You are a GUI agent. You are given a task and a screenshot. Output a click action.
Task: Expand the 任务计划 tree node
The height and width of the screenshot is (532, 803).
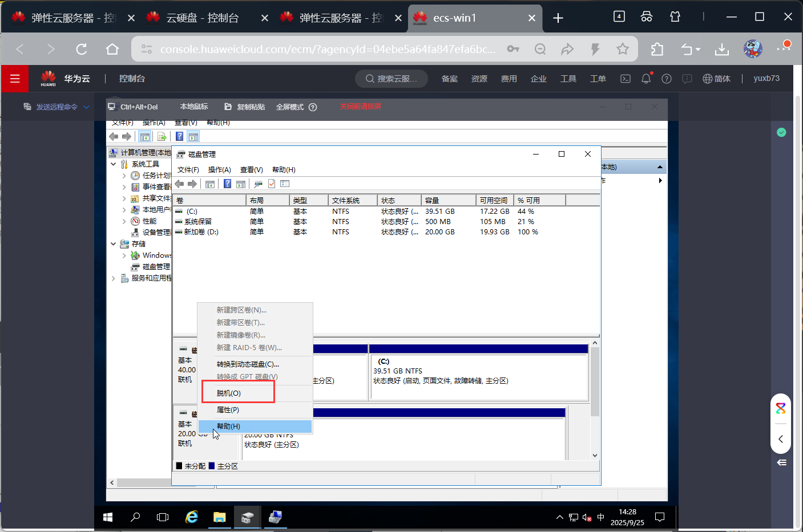pos(124,176)
